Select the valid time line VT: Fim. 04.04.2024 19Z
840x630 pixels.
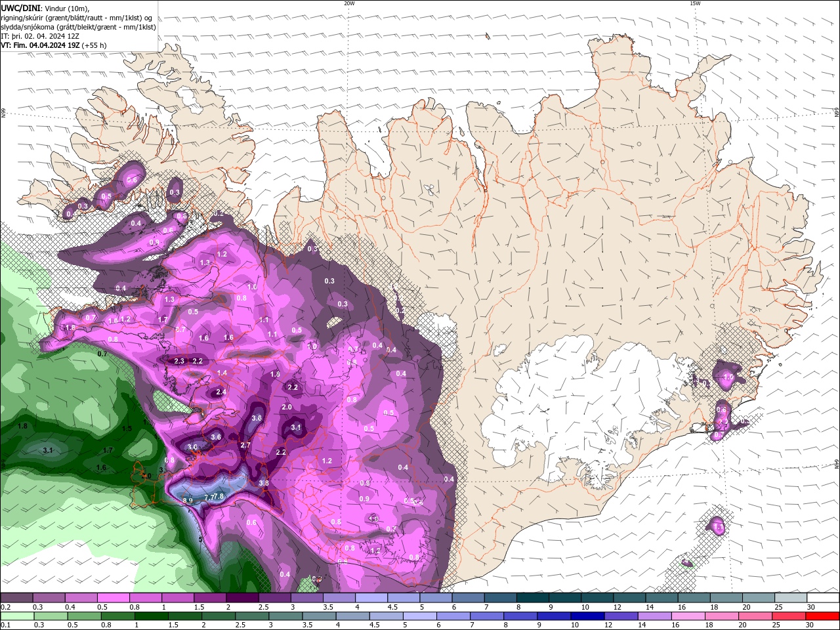click(x=40, y=45)
